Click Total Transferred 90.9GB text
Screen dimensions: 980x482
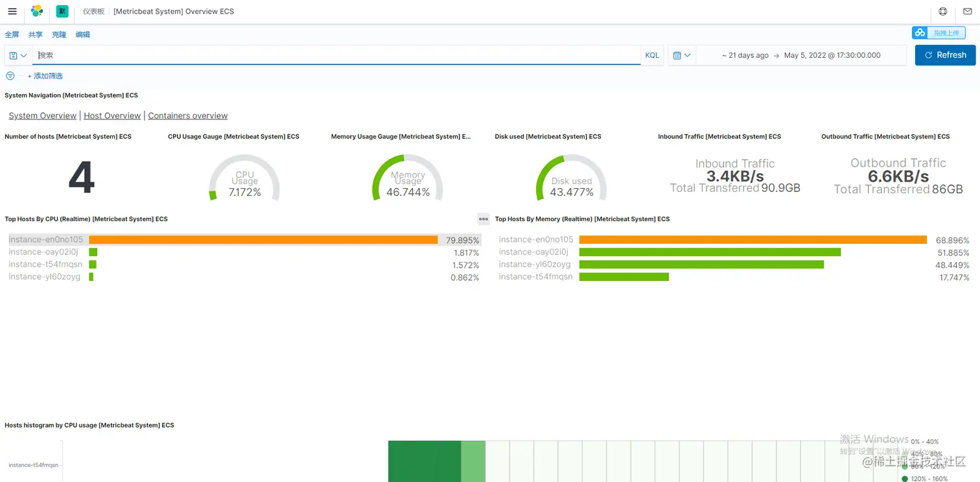[735, 188]
